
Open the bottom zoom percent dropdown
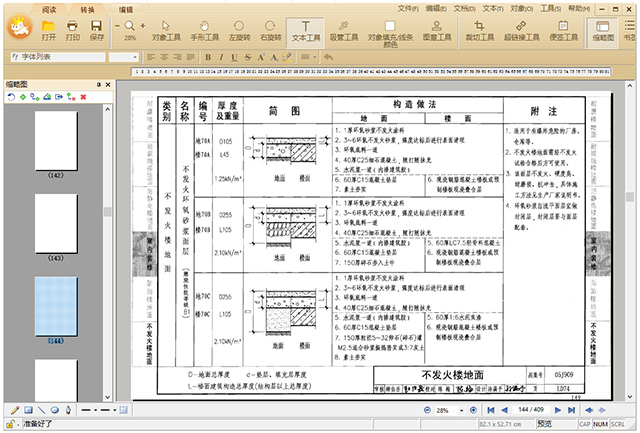(x=461, y=410)
